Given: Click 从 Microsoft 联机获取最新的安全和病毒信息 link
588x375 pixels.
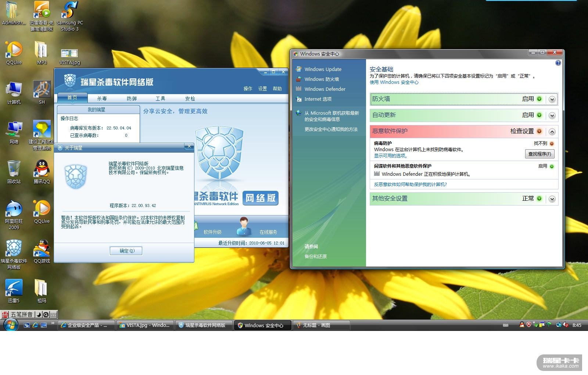Looking at the screenshot, I should click(331, 116).
